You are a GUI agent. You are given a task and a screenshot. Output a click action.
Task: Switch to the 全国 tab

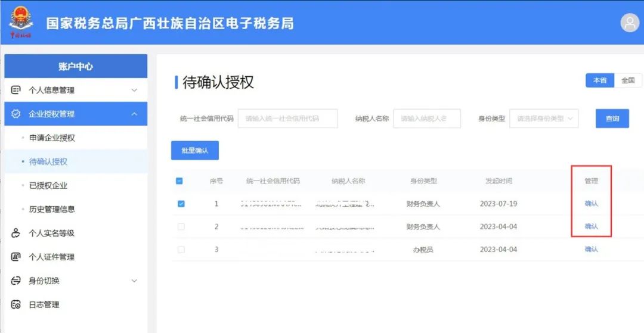click(x=628, y=80)
